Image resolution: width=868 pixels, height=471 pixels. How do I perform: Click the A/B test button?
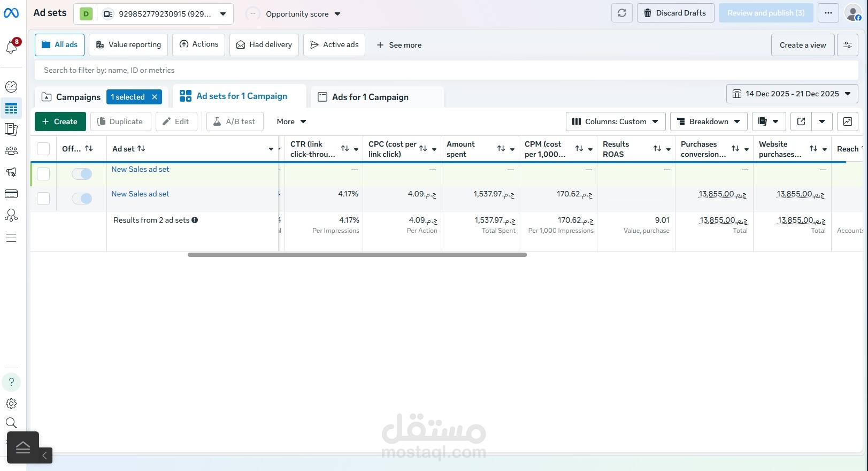(235, 121)
